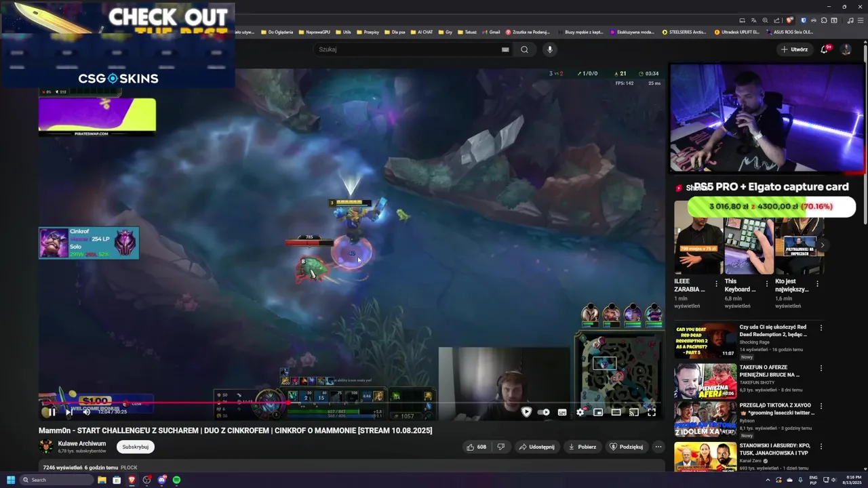Toggle the autoplay switch in player
The width and height of the screenshot is (868, 488).
[543, 412]
